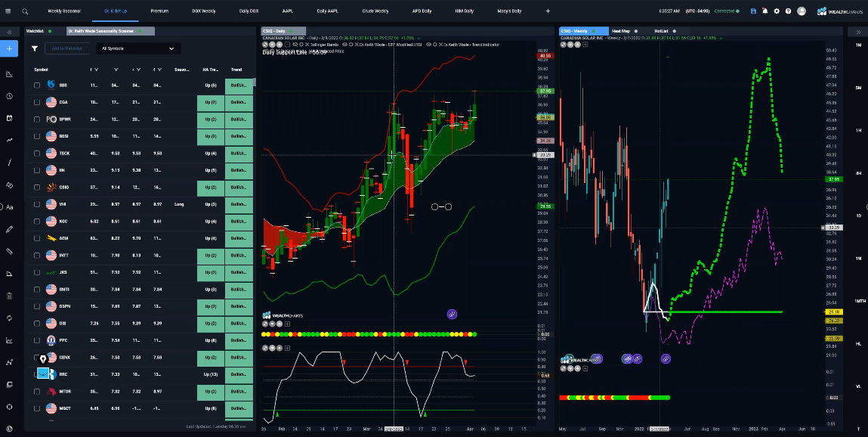
Task: Open the Heat Map panel tab
Action: tap(620, 32)
